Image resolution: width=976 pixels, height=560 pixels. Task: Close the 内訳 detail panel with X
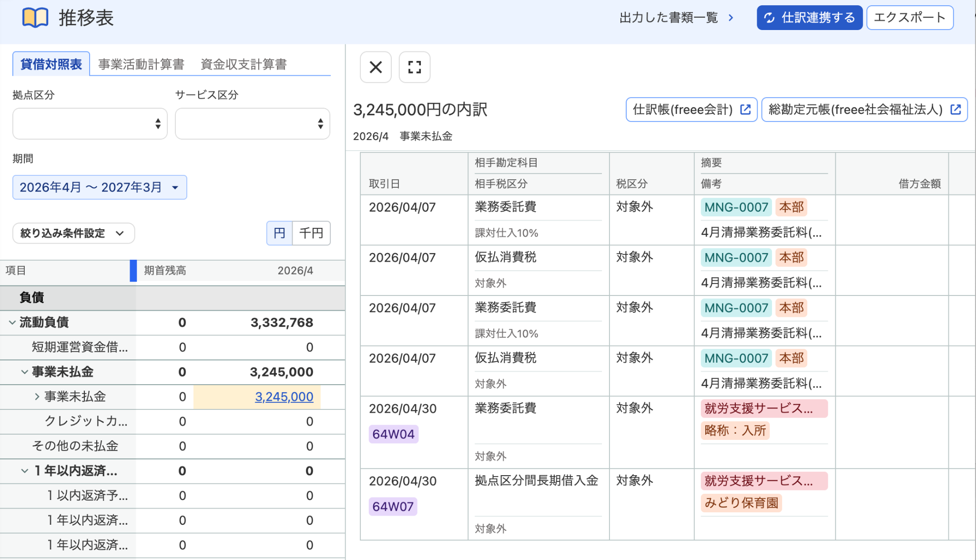376,67
